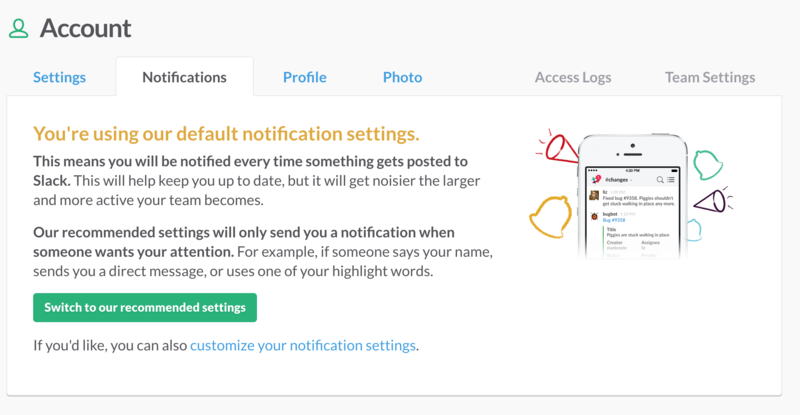800x415 pixels.
Task: Click the yellow bell illustration icon
Action: click(x=550, y=217)
